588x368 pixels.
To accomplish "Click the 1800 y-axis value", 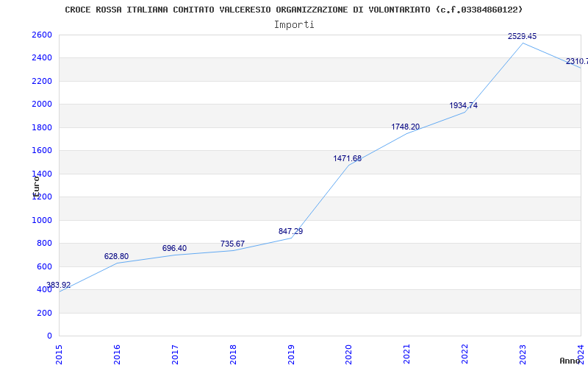I will tap(42, 127).
